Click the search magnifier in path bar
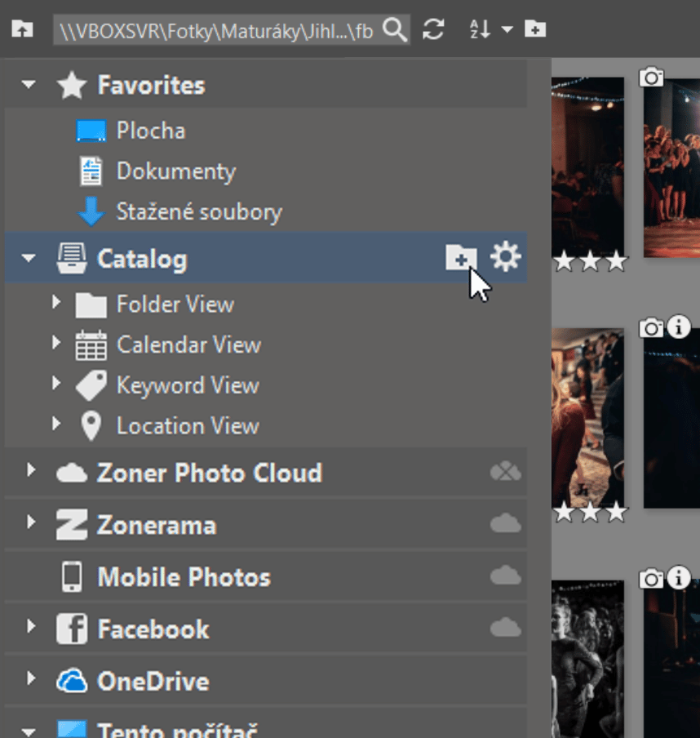This screenshot has height=738, width=700. coord(394,30)
